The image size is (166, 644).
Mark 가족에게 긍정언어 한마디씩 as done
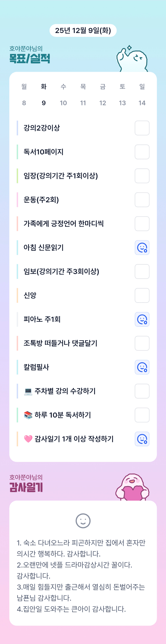click(x=142, y=223)
